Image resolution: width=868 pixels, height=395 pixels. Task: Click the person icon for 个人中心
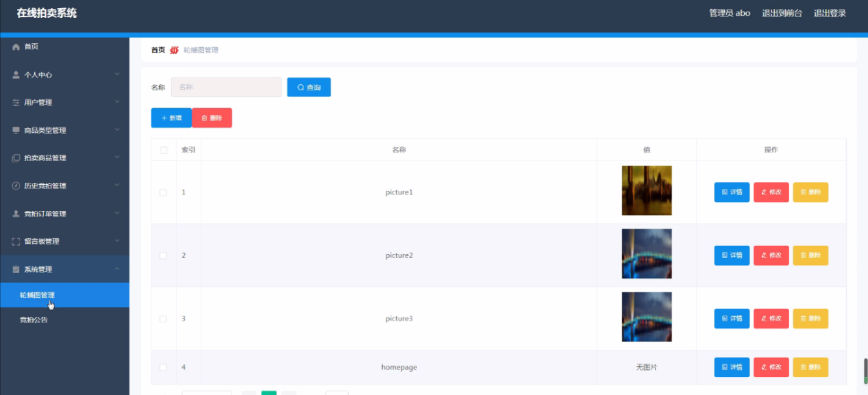point(16,75)
